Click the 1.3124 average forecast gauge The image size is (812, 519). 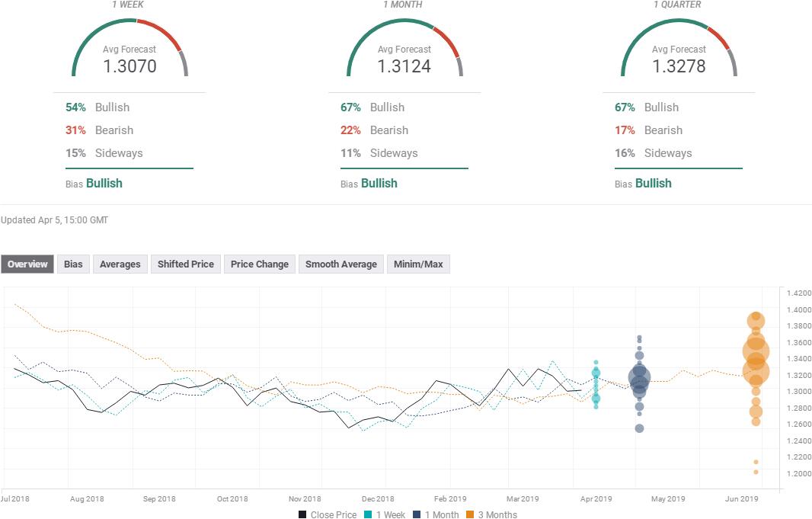pyautogui.click(x=404, y=57)
